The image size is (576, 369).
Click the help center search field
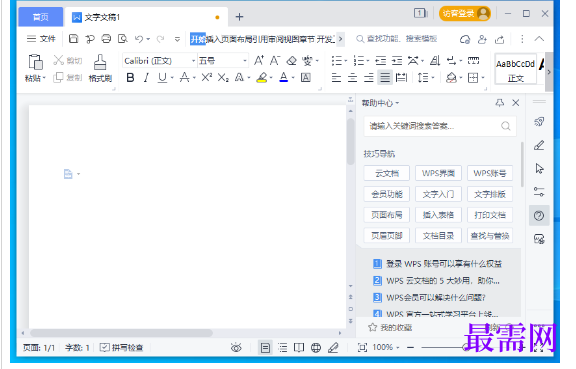pos(440,126)
